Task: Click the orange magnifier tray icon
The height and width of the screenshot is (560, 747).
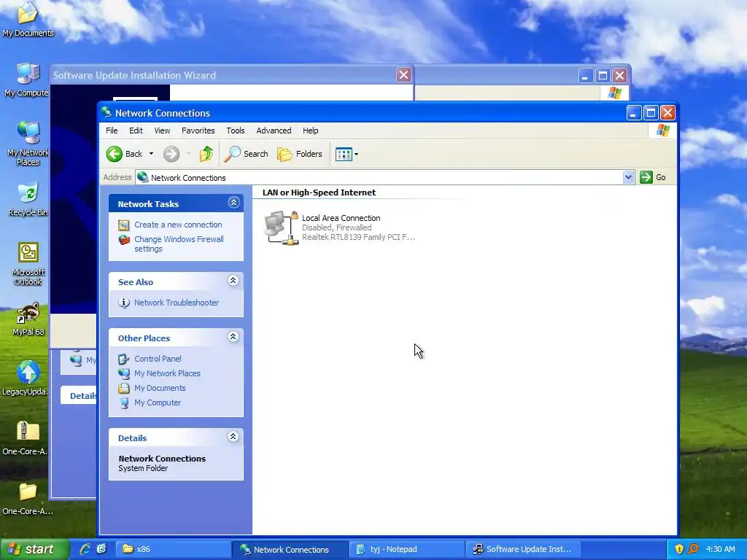Action: (694, 549)
